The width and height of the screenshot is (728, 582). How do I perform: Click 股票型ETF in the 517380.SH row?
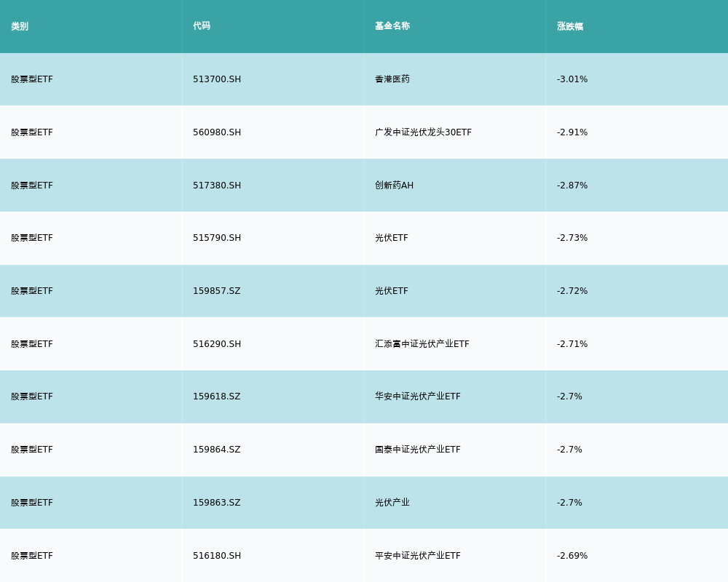(32, 186)
